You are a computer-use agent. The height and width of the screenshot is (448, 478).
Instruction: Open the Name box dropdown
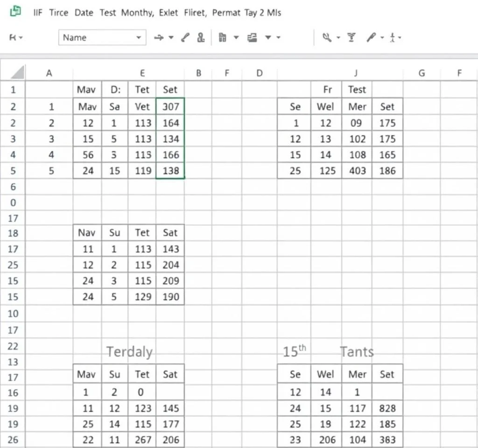coord(139,38)
